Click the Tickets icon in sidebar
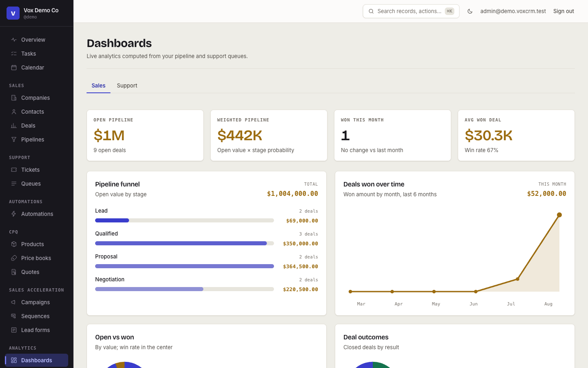This screenshot has height=368, width=588. [14, 170]
